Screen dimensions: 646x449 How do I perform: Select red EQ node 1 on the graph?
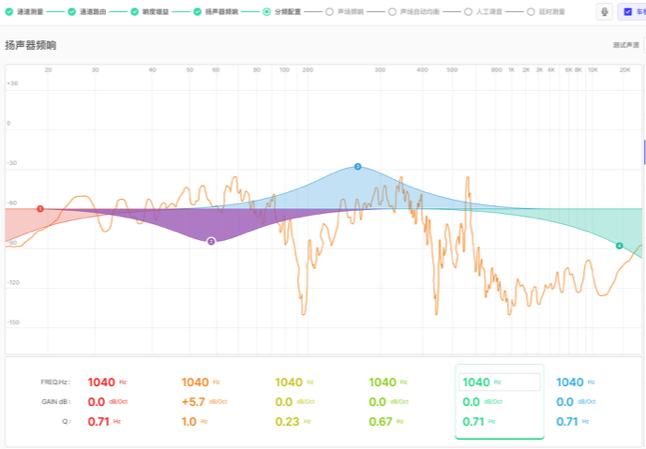[40, 209]
